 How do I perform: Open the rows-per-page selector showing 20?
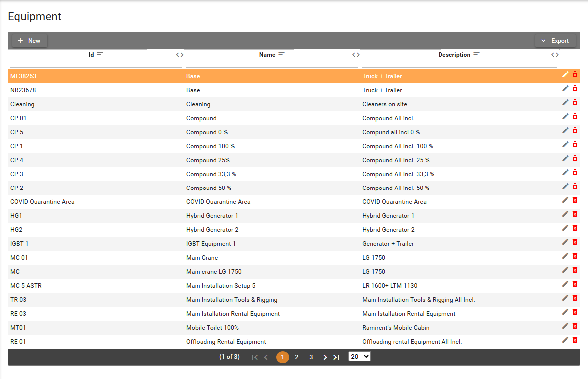359,357
